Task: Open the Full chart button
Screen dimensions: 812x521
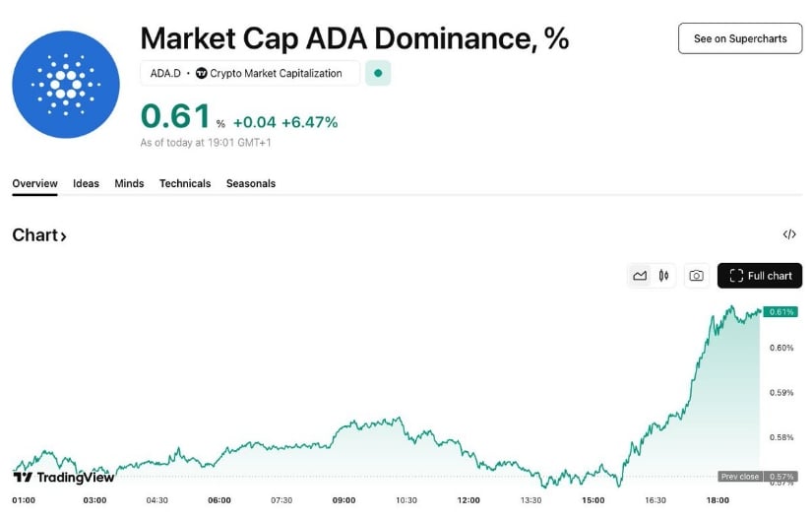Action: pyautogui.click(x=759, y=276)
